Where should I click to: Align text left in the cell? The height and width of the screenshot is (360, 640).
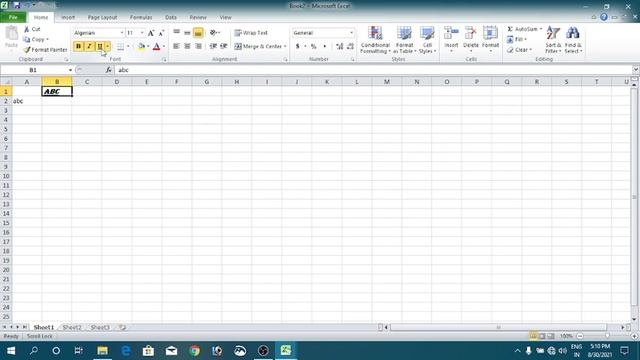pos(176,47)
